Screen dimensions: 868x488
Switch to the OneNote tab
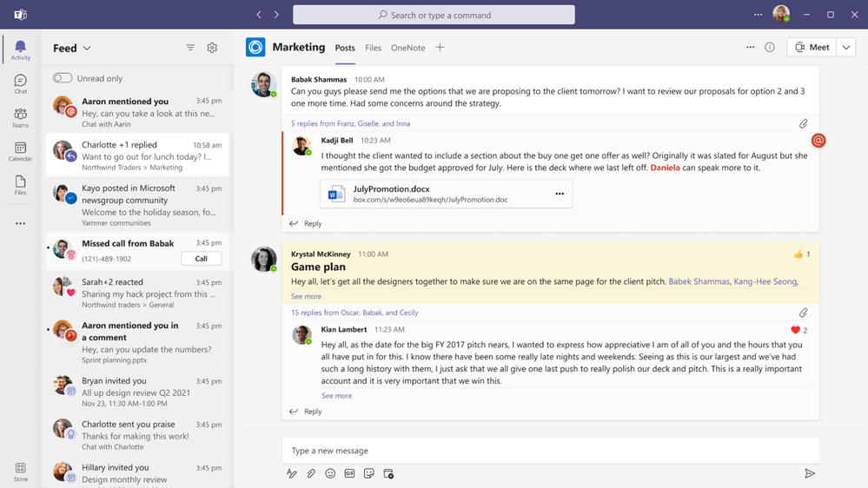(x=408, y=48)
